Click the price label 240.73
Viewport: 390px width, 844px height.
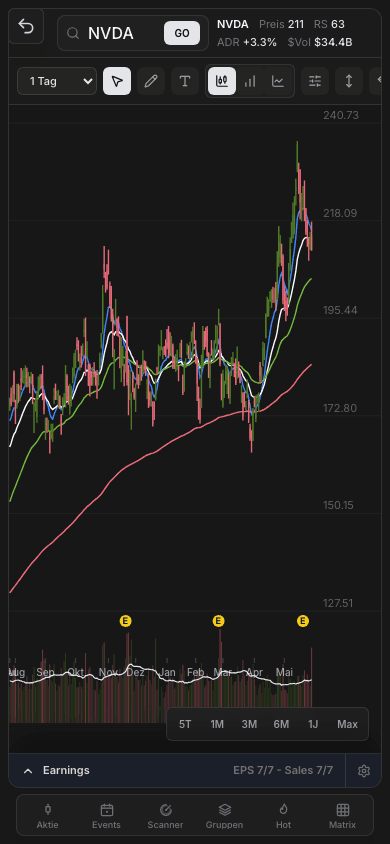click(x=341, y=115)
